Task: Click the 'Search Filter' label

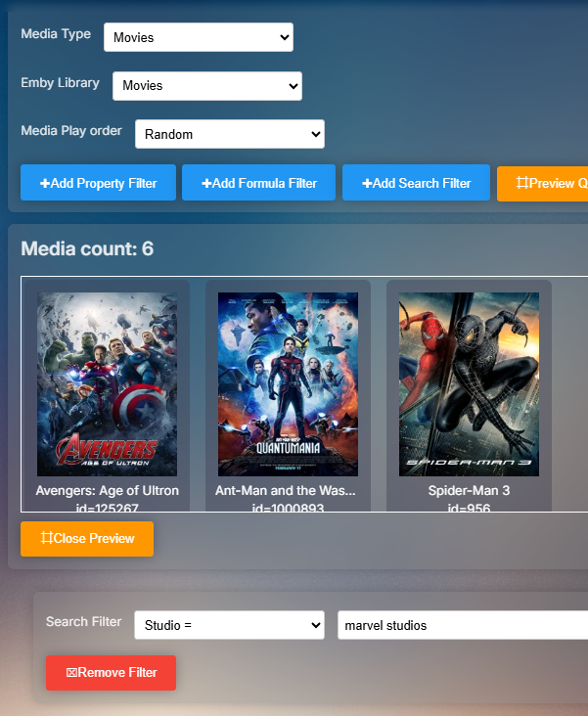Action: [x=84, y=622]
